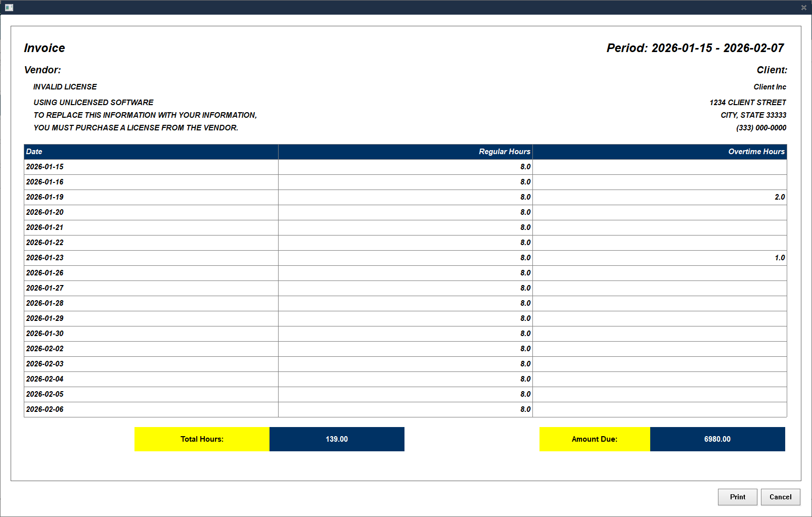Click the yellow Total Hours label
812x517 pixels.
202,439
